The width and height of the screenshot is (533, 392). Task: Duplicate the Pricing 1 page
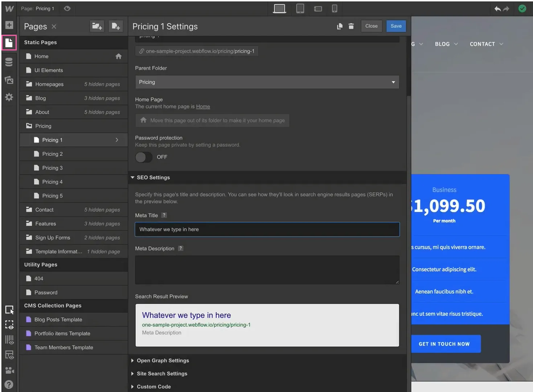340,26
